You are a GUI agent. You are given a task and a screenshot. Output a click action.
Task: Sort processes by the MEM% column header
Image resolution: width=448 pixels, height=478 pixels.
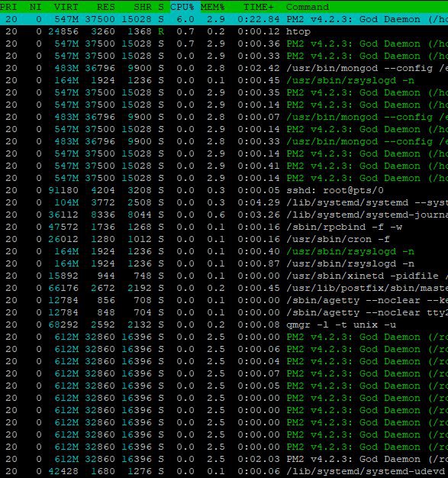click(x=212, y=7)
